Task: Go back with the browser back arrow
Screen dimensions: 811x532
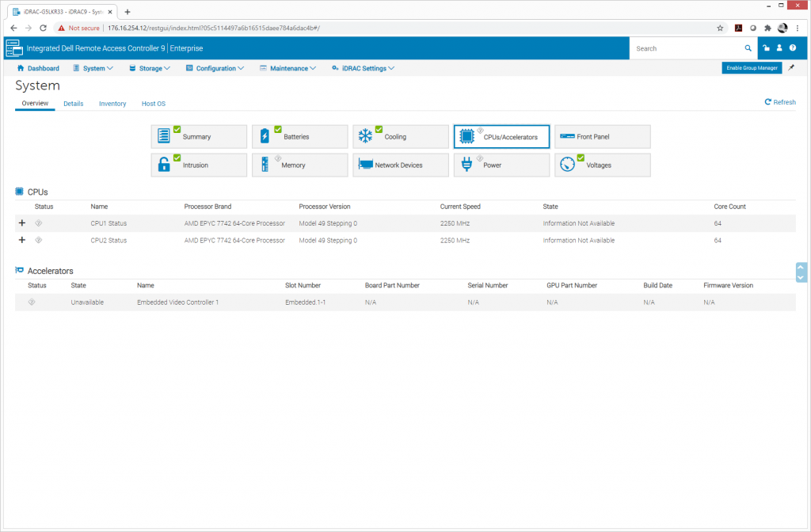Action: point(14,28)
